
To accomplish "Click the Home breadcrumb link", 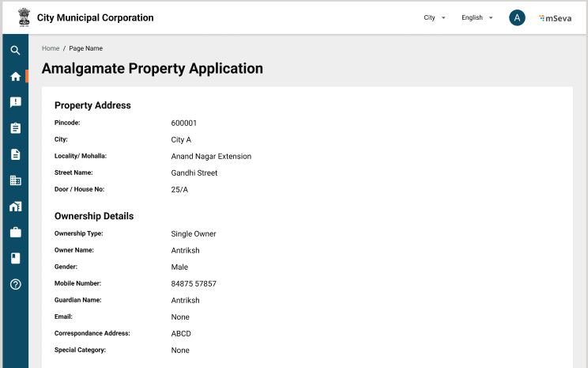I will [51, 48].
